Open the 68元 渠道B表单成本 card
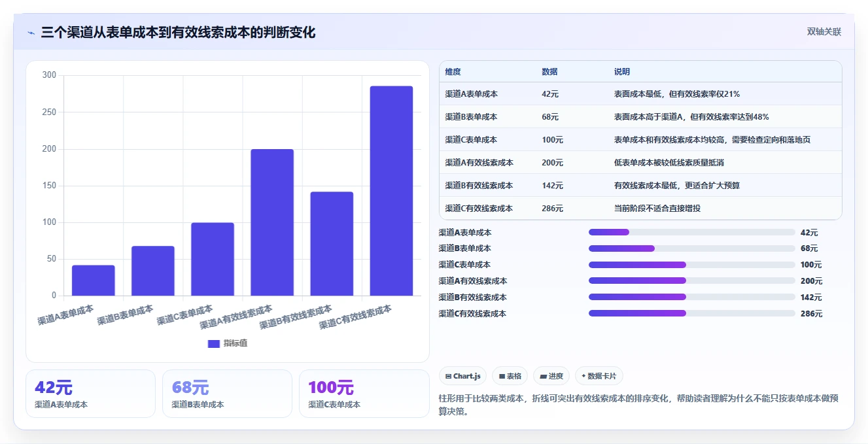This screenshot has width=868, height=444. click(x=227, y=394)
